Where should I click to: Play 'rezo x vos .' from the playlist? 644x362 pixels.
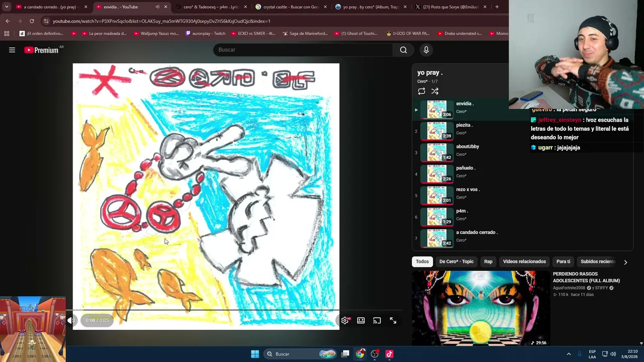tap(522, 195)
